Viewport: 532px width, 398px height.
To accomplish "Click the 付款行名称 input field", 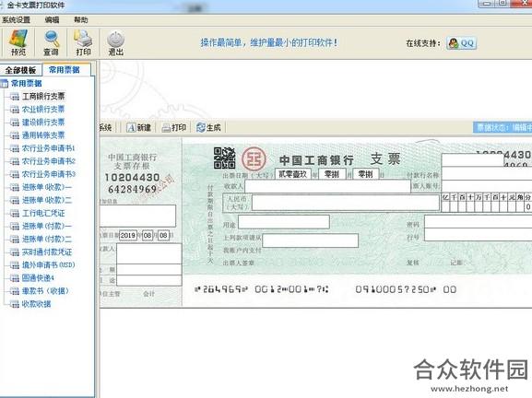I will coord(487,173).
